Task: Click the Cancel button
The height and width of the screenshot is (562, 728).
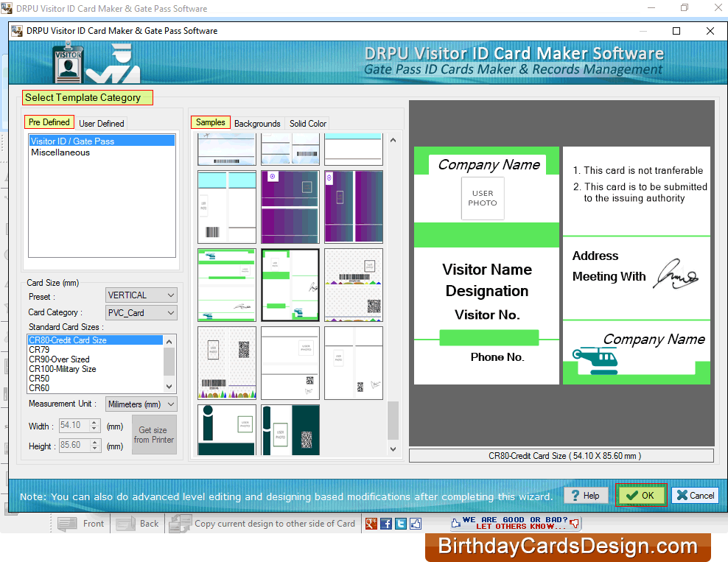Action: pyautogui.click(x=696, y=495)
